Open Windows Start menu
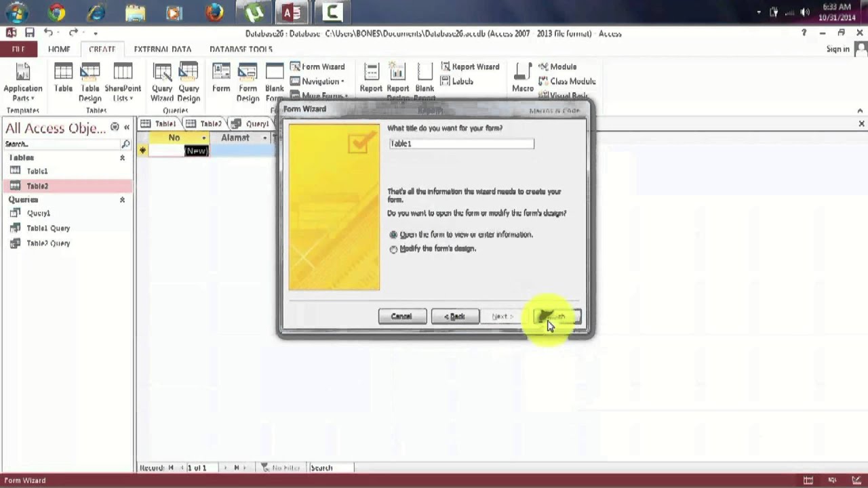Viewport: 868px width, 488px height. click(x=17, y=12)
